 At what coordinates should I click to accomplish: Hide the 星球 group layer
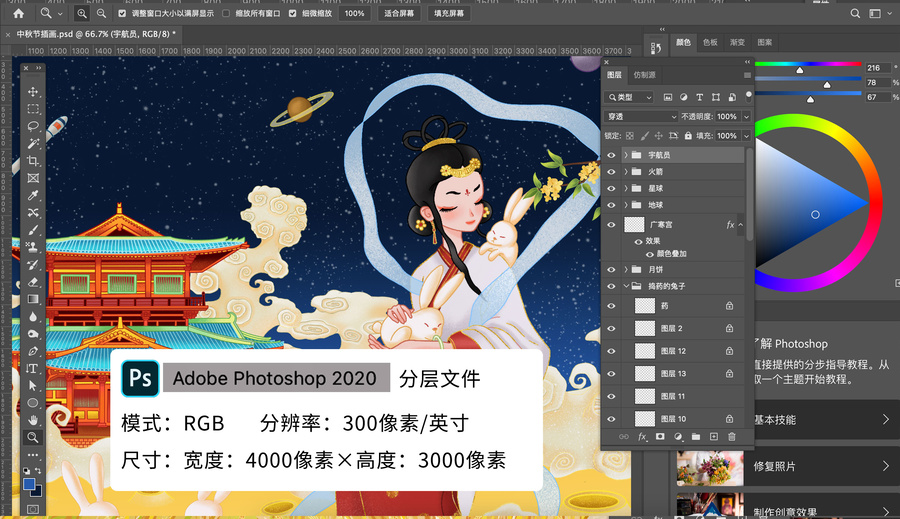[x=611, y=188]
